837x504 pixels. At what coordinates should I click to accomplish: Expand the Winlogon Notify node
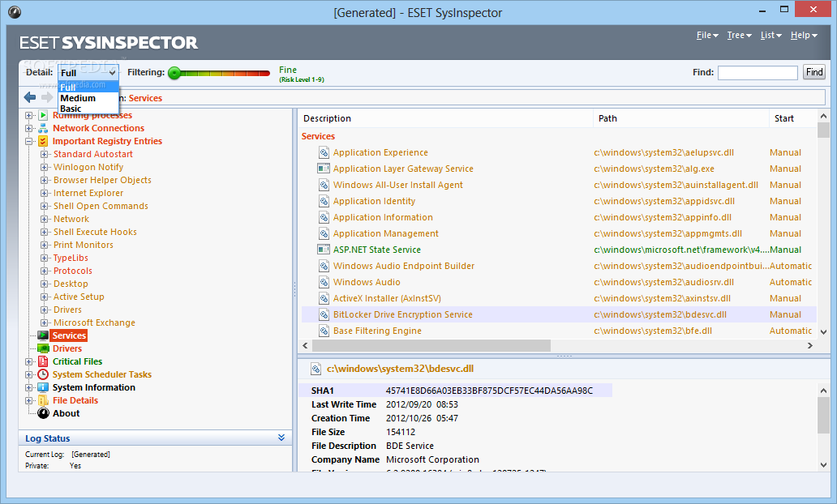tap(45, 167)
